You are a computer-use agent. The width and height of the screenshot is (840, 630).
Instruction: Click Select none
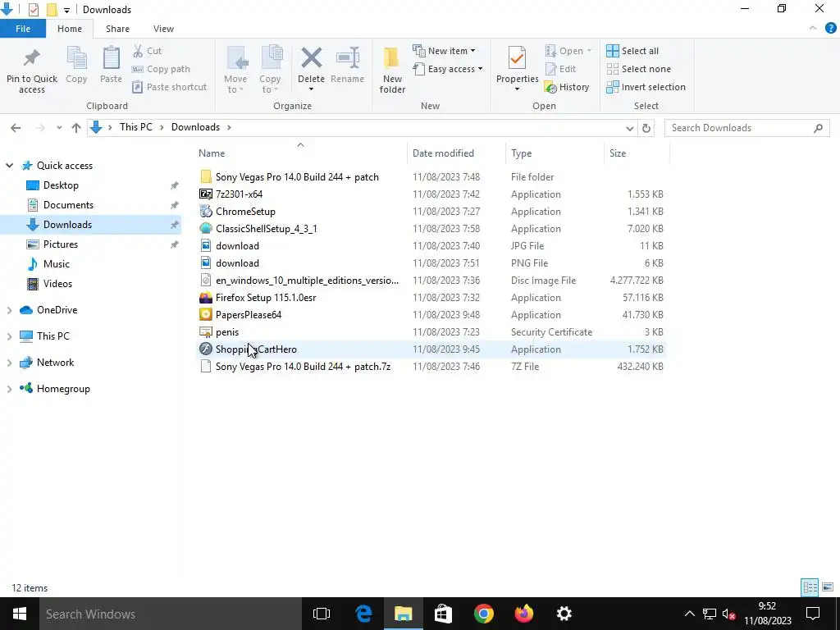click(x=638, y=69)
